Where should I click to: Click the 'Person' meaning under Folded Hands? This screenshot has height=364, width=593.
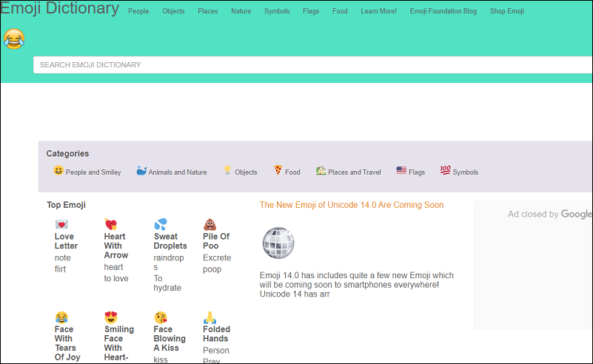(216, 351)
